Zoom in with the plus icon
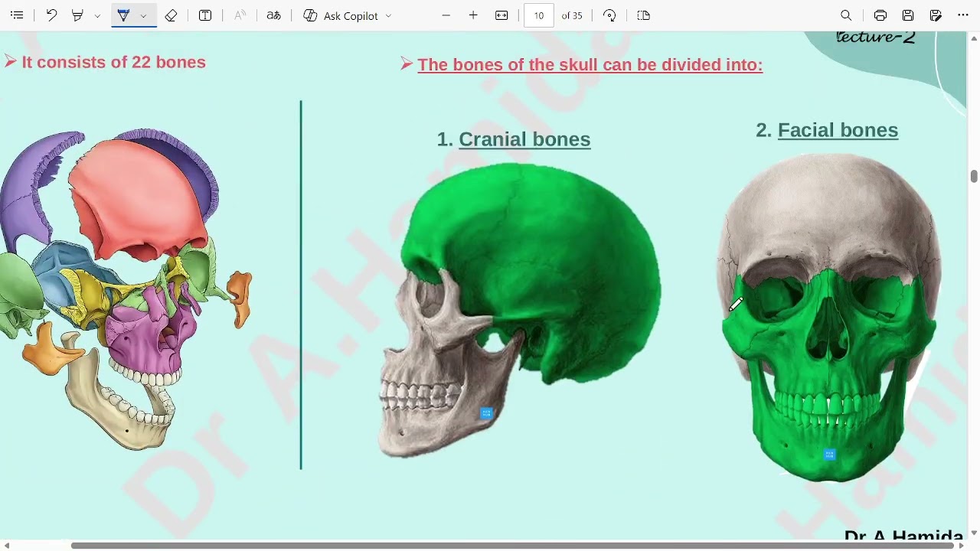The width and height of the screenshot is (980, 551). click(x=473, y=15)
